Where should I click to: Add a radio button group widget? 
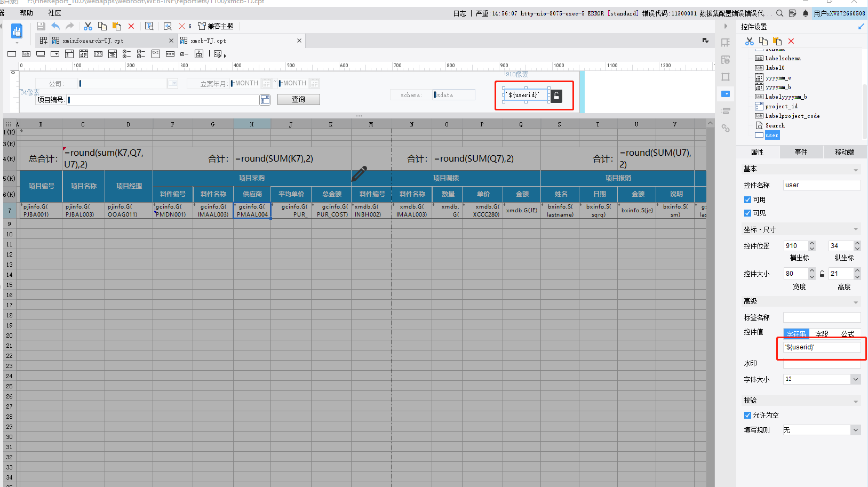tap(127, 54)
